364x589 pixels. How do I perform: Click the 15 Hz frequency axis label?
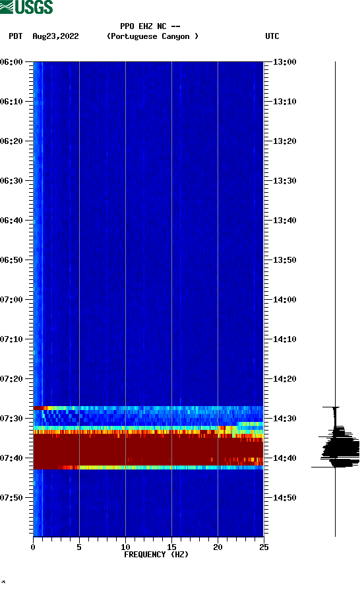171,547
